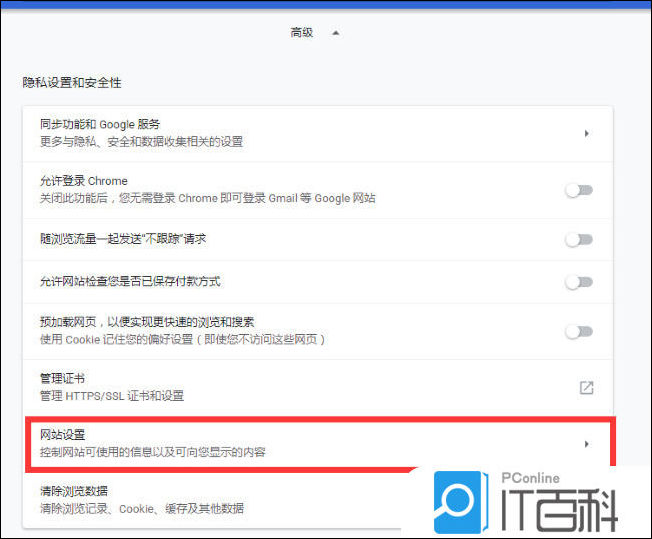Viewport: 652px width, 539px height.
Task: Click 管理证书 row title
Action: click(x=62, y=378)
